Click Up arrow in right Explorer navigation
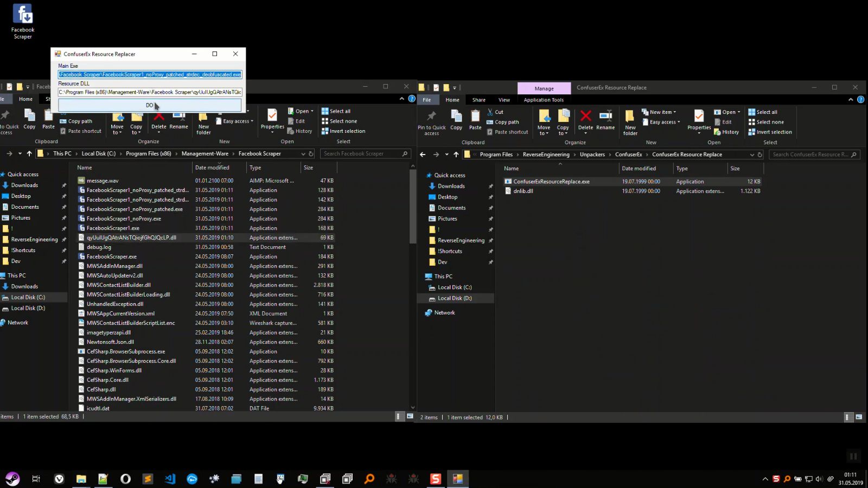This screenshot has width=868, height=488. point(456,155)
